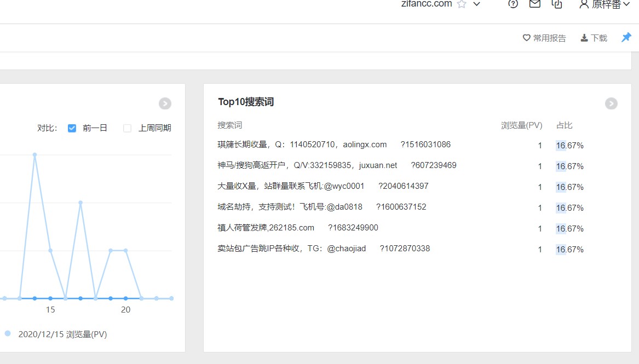Open the mail messages icon
Image resolution: width=639 pixels, height=364 pixels.
[534, 4]
